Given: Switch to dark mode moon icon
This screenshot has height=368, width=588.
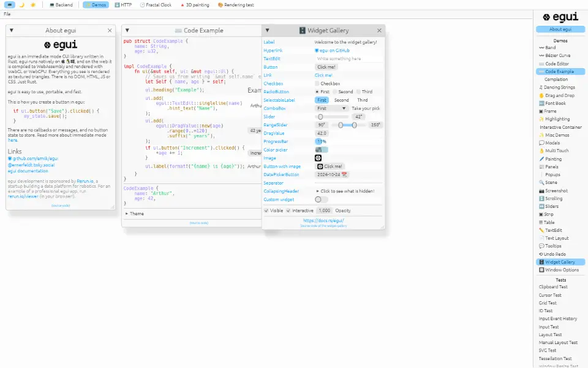Looking at the screenshot, I should [22, 5].
